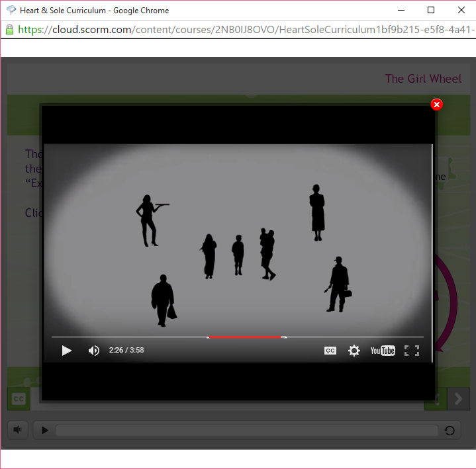Mute the course audio speaker button
Image resolution: width=476 pixels, height=469 pixels.
18,429
